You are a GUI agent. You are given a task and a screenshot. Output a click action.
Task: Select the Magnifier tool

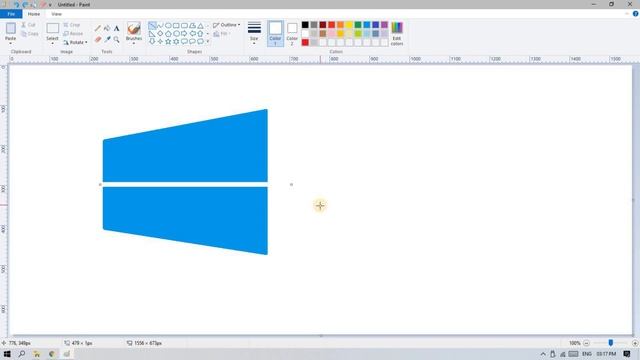(116, 40)
